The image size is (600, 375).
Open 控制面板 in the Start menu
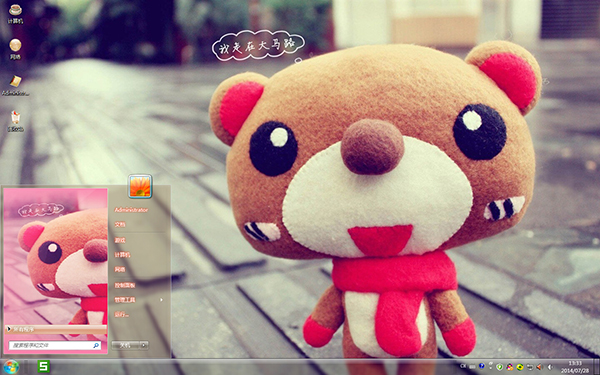(x=125, y=285)
